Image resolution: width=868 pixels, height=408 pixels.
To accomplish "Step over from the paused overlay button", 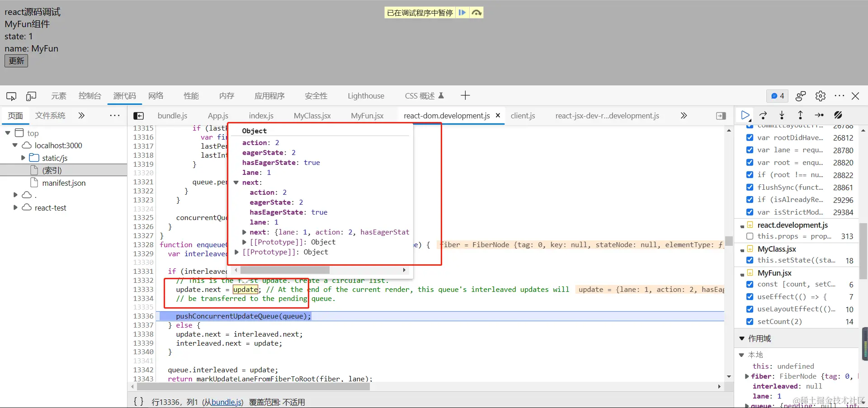I will point(476,13).
